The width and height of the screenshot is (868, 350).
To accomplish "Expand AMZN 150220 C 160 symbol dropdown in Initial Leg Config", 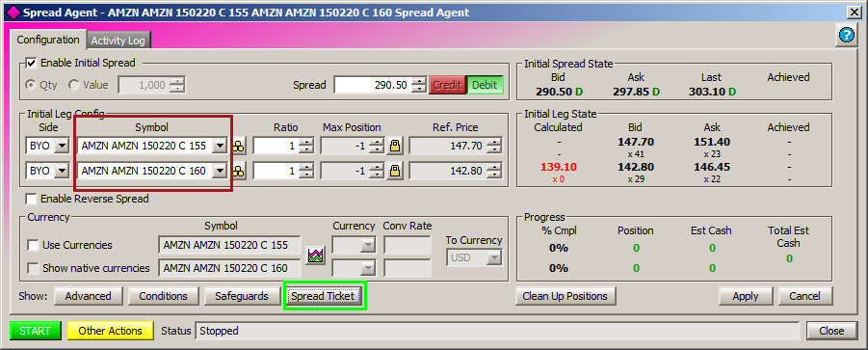I will pyautogui.click(x=221, y=172).
